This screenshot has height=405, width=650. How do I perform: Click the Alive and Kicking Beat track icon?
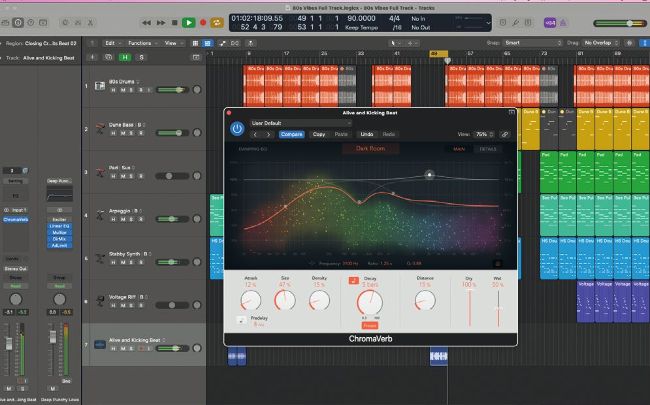tap(100, 344)
